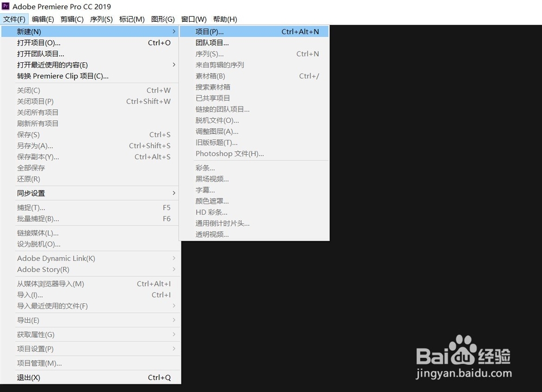
Task: Expand 打开最近使用的内容(E) submenu
Action: click(x=90, y=65)
